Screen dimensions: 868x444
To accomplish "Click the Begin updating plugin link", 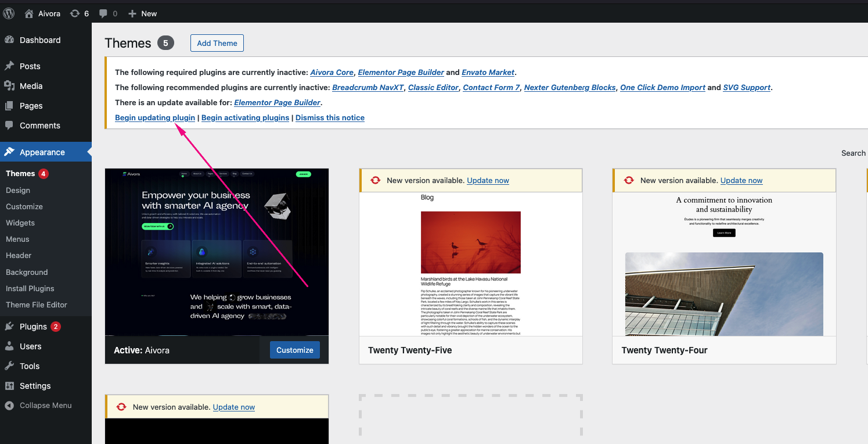I will (155, 117).
